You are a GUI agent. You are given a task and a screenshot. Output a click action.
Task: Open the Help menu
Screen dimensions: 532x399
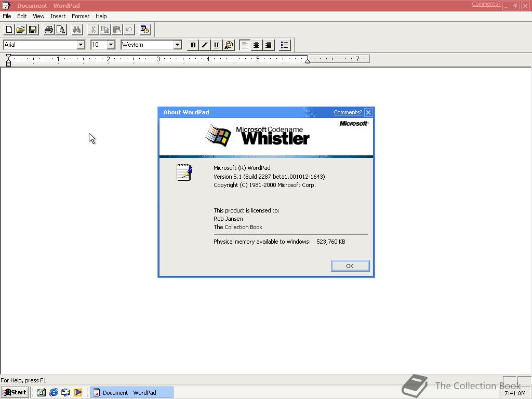101,16
